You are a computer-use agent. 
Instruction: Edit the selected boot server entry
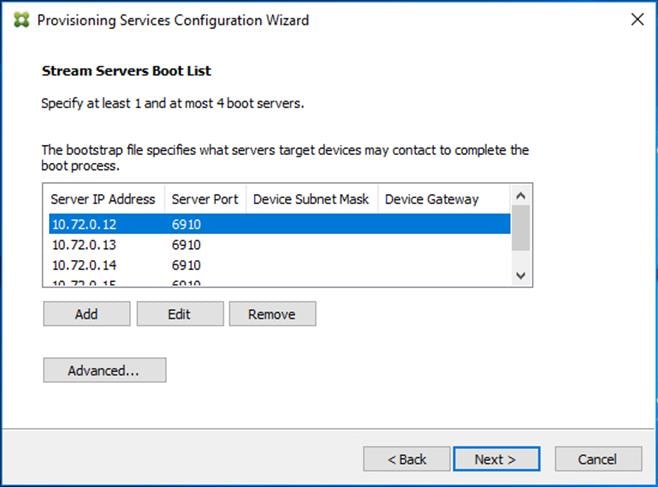pyautogui.click(x=180, y=314)
